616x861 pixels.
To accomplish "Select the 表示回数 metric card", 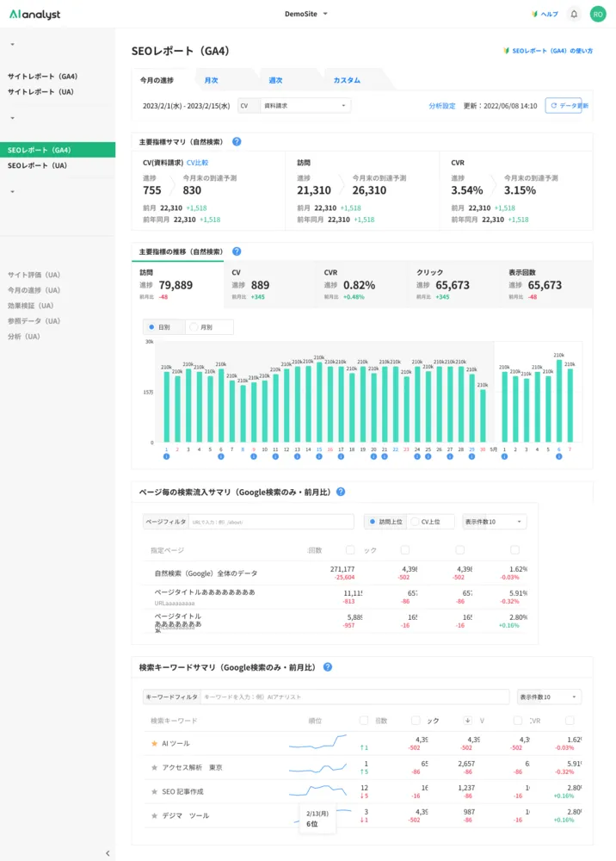I will pyautogui.click(x=547, y=284).
